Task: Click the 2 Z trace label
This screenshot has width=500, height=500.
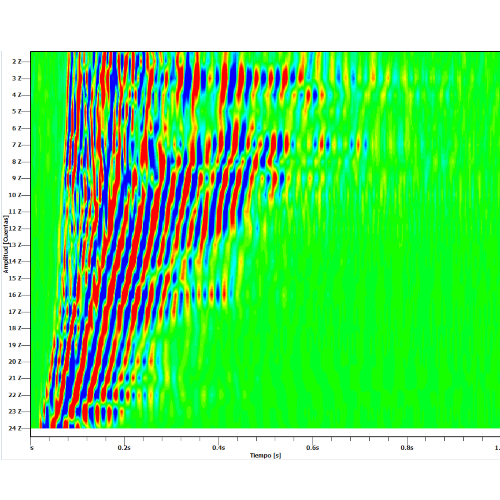Action: 17,62
